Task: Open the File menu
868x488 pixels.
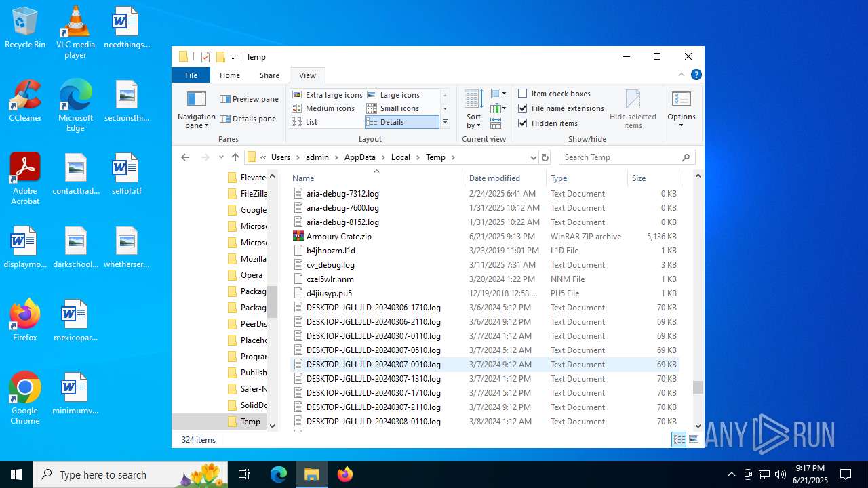Action: pyautogui.click(x=191, y=75)
